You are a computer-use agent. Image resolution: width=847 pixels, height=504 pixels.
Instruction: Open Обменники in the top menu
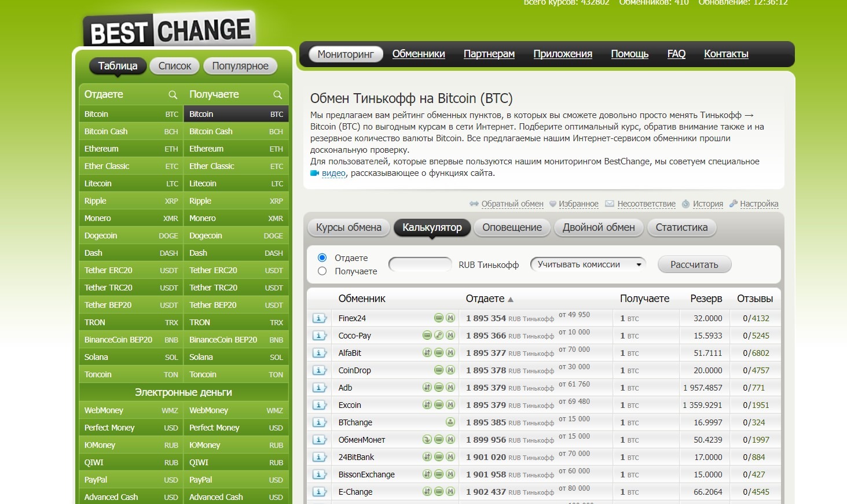coord(419,54)
